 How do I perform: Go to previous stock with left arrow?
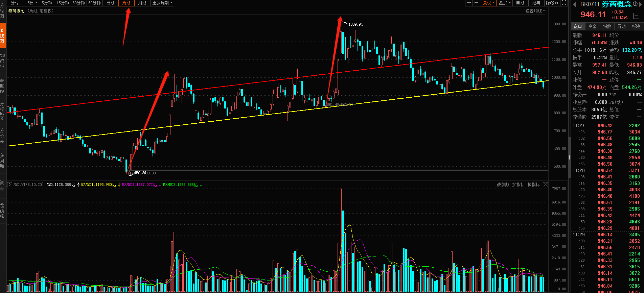pyautogui.click(x=574, y=4)
